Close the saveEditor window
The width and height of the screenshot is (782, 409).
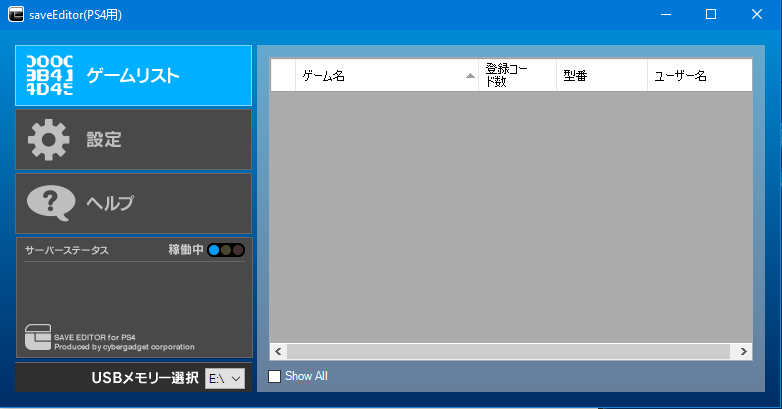[x=757, y=14]
